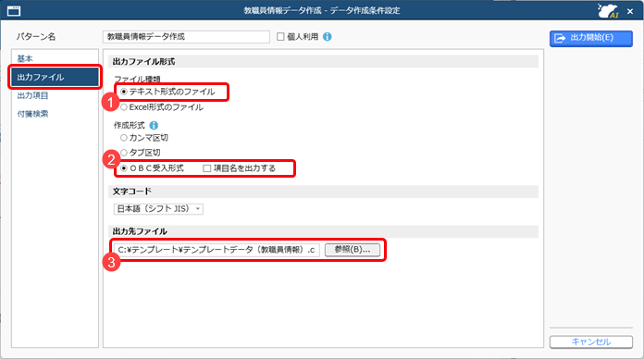Viewport: 644px width, 359px height.
Task: Click the ファイル種類 label
Action: pos(137,79)
